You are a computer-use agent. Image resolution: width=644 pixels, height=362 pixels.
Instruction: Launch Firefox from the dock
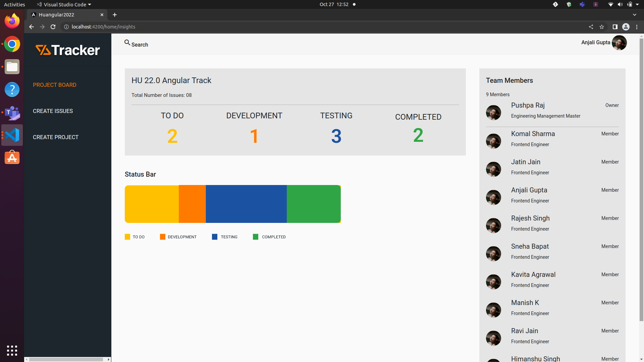12,20
